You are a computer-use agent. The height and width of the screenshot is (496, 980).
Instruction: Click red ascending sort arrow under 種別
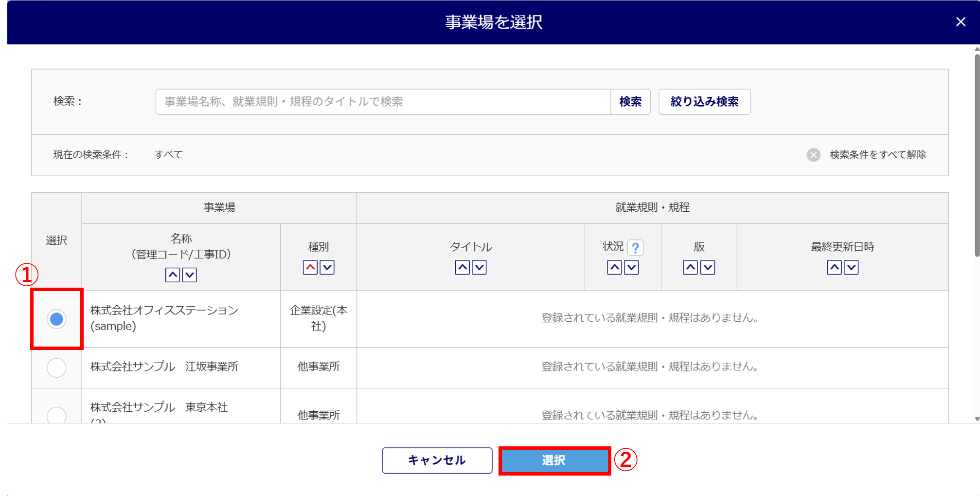click(x=310, y=267)
